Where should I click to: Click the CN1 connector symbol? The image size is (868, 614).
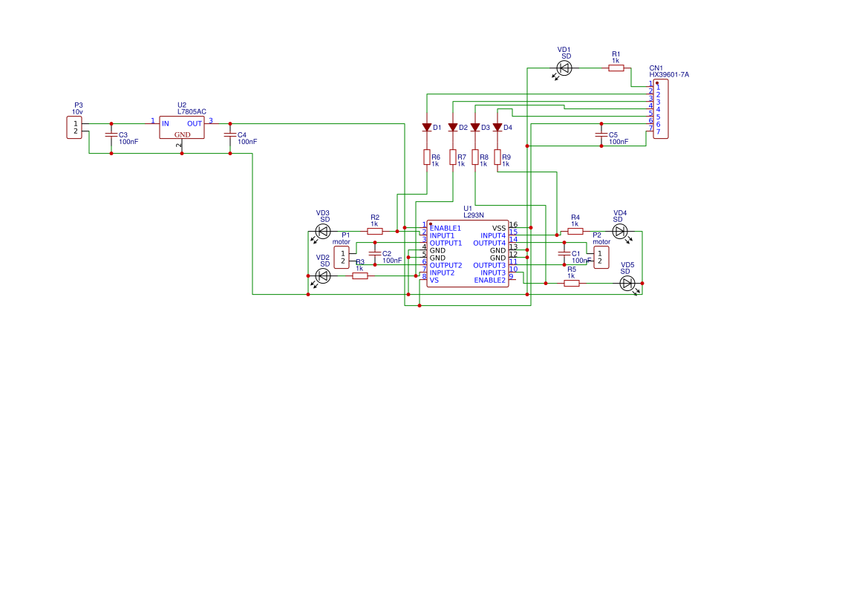pos(662,108)
